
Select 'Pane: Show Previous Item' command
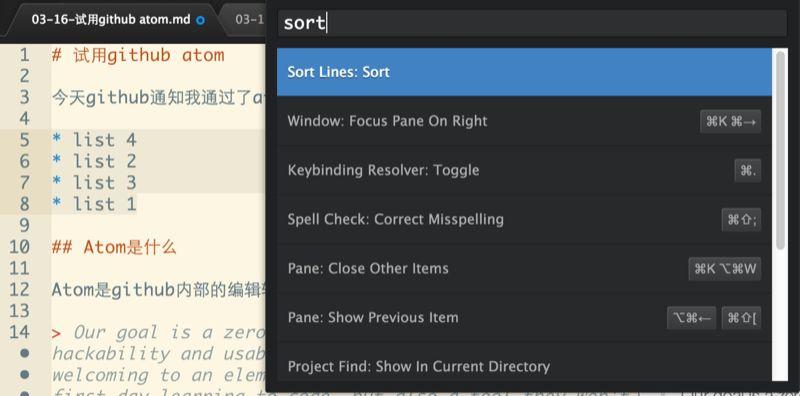coord(524,317)
